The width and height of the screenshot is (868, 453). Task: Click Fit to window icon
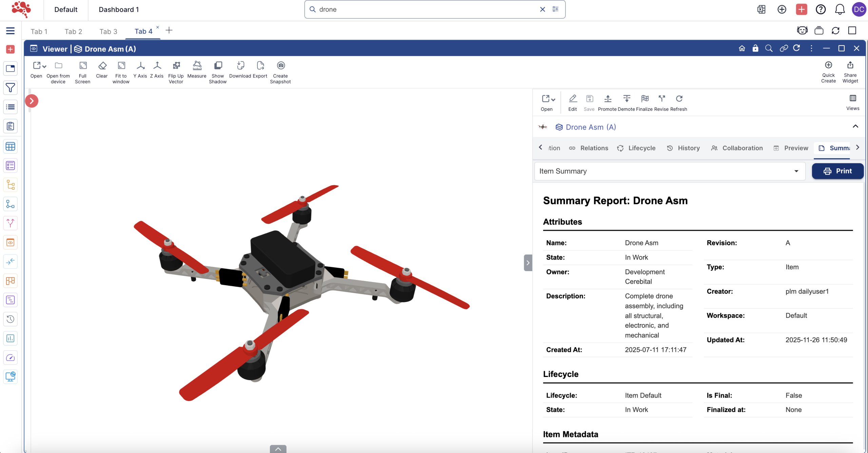click(x=121, y=65)
